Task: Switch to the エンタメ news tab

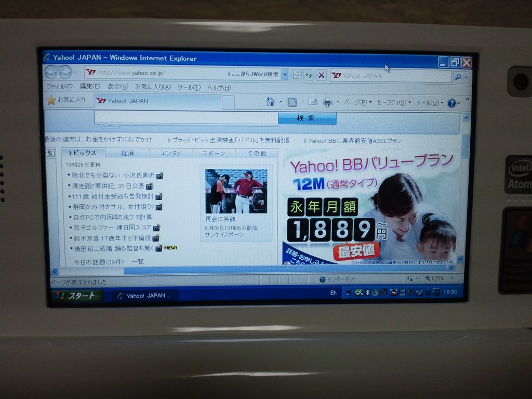Action: (170, 153)
